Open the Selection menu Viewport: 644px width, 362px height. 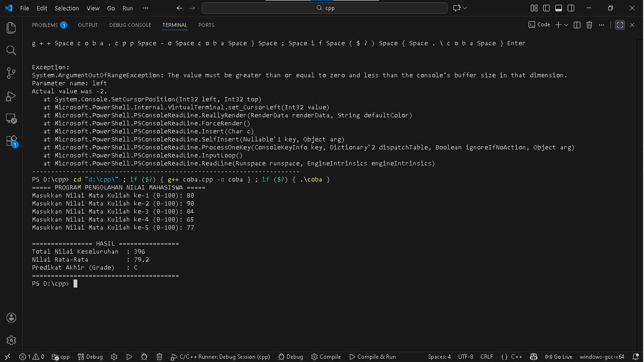click(67, 8)
